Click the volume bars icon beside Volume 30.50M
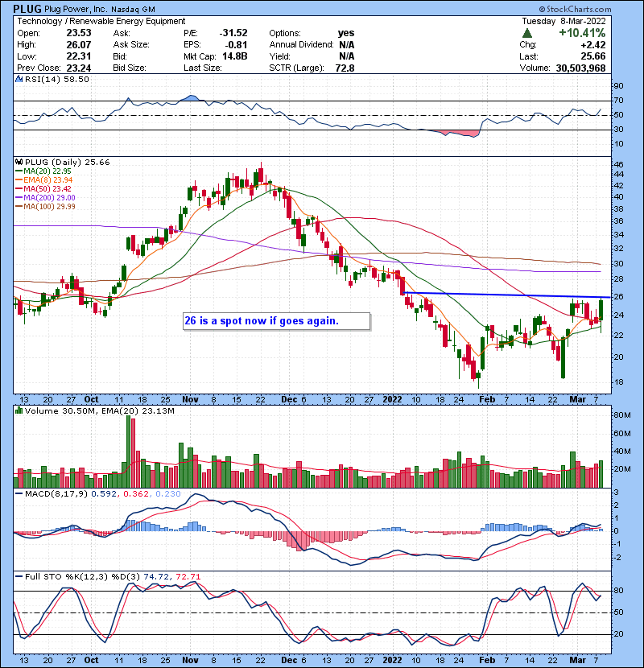This screenshot has width=644, height=668. [x=19, y=410]
